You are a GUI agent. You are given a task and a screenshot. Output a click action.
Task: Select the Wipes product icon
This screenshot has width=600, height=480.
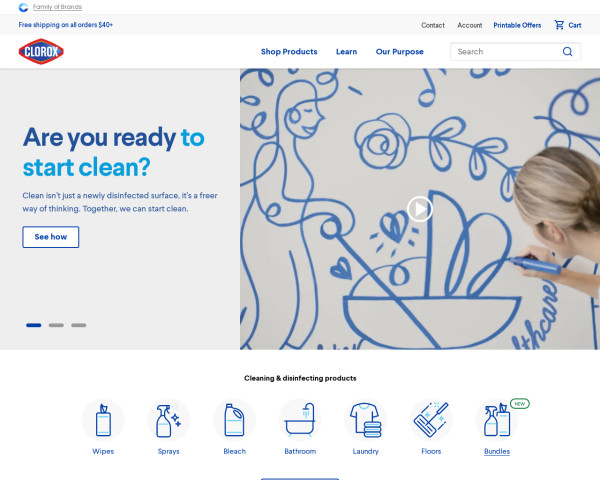(x=103, y=420)
